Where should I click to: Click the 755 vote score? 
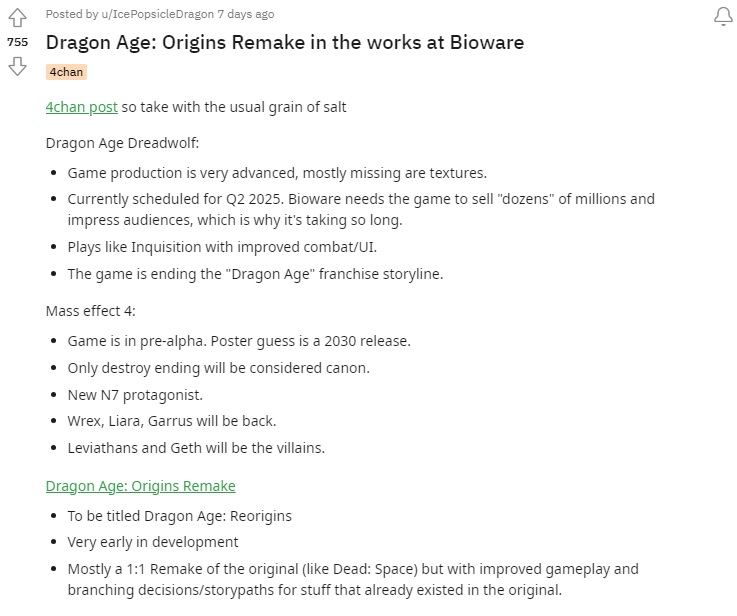[x=17, y=42]
